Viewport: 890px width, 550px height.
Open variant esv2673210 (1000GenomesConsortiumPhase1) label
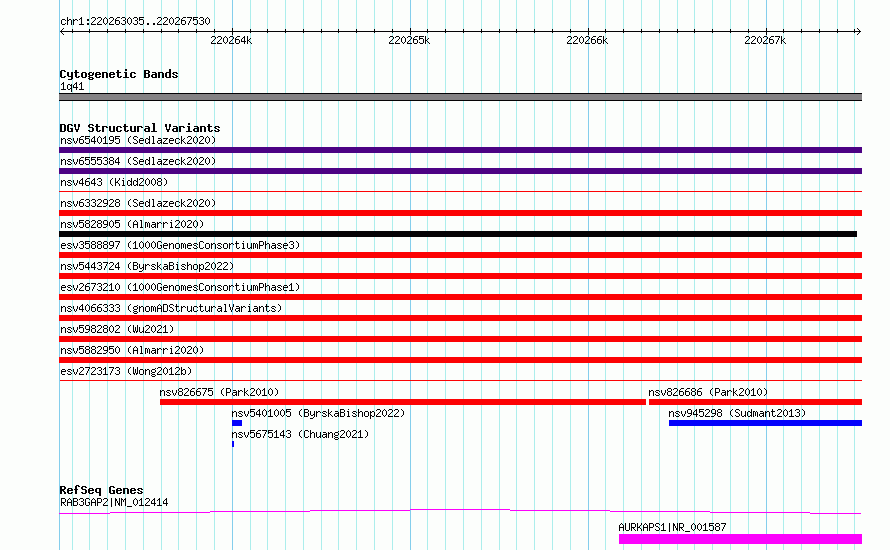[x=180, y=287]
